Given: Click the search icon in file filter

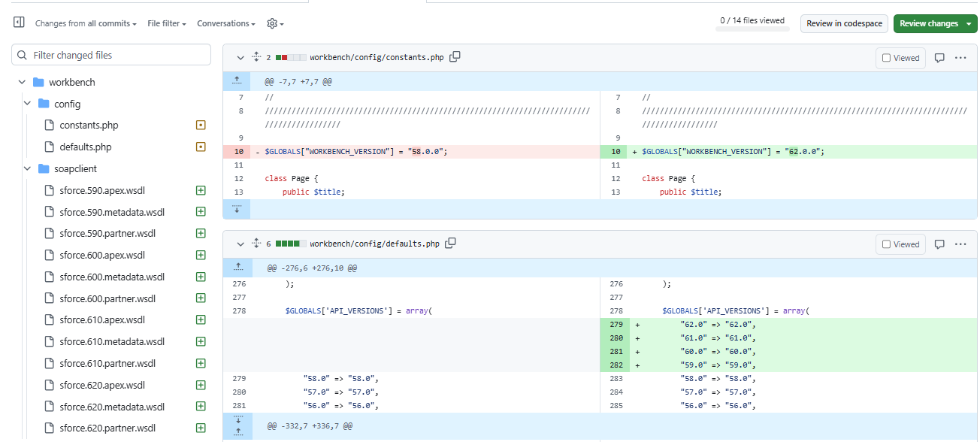Looking at the screenshot, I should pos(23,55).
